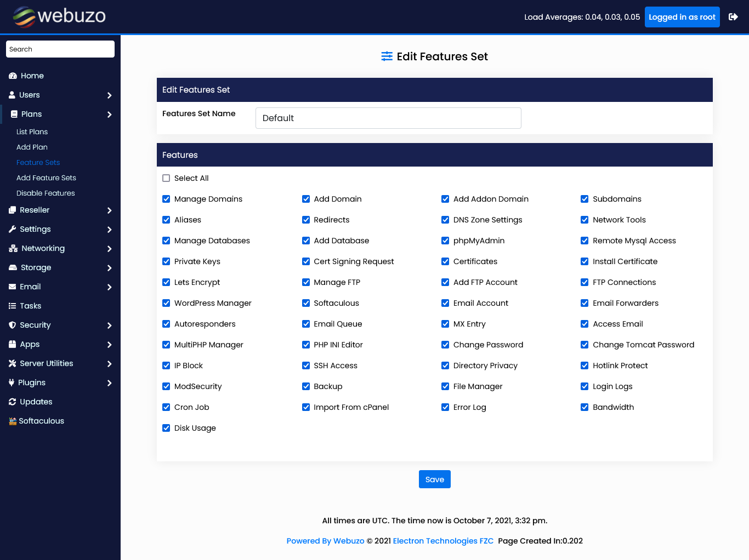Click the Softaculous icon in the sidebar
The image size is (749, 560).
[x=13, y=421]
